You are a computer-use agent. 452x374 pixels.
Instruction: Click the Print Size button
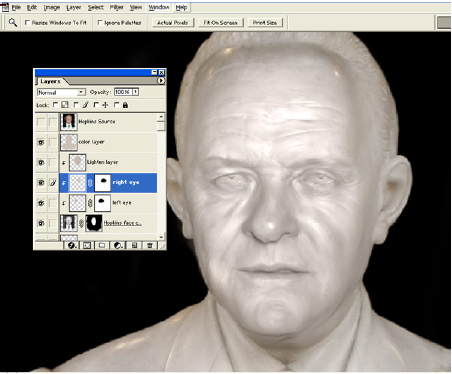(265, 23)
